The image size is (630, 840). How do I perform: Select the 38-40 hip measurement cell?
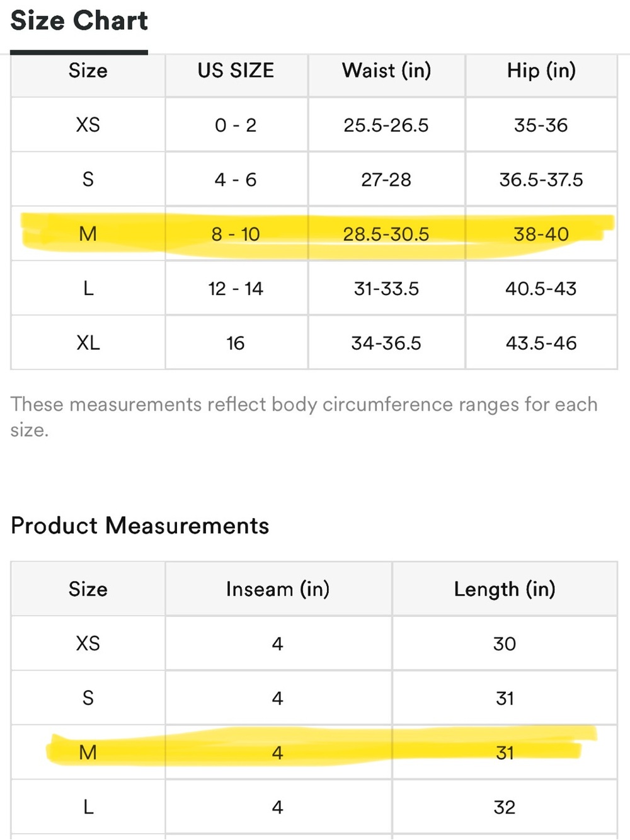pyautogui.click(x=541, y=234)
